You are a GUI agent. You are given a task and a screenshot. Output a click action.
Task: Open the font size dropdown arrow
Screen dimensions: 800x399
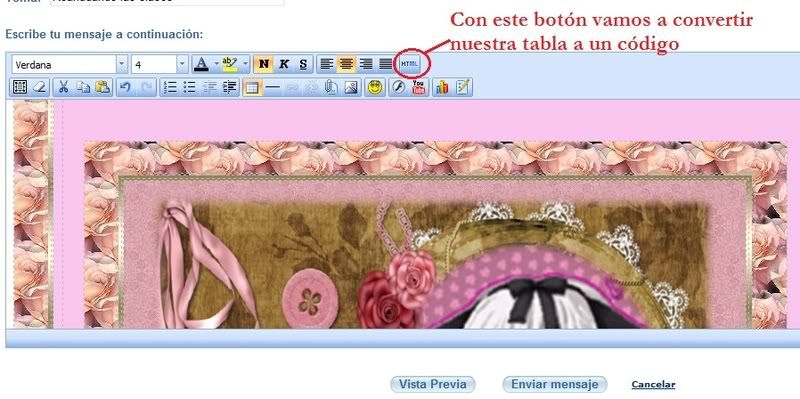[183, 65]
